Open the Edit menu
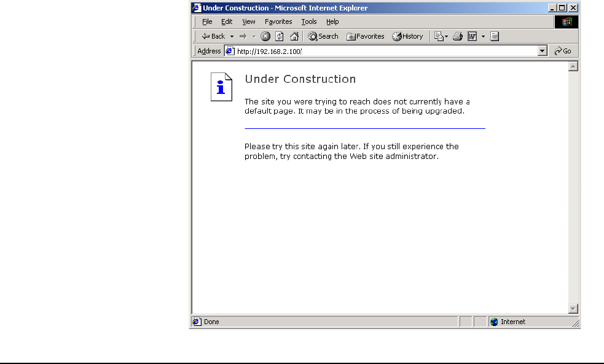 point(227,21)
